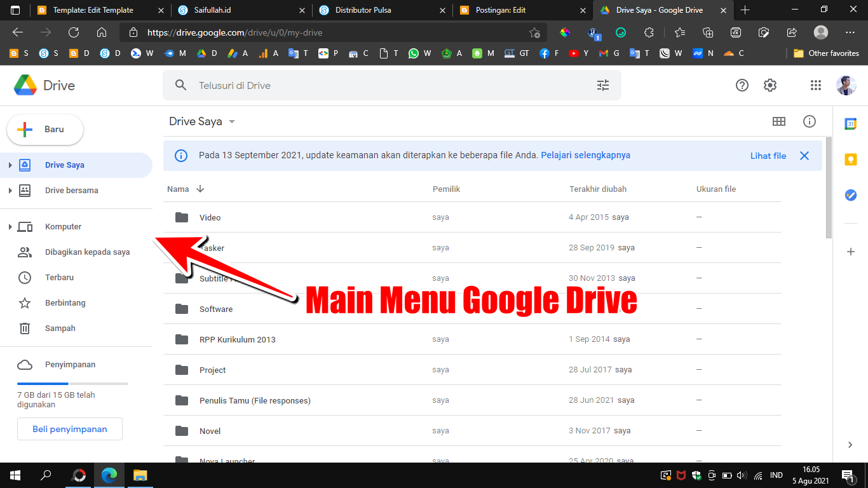The height and width of the screenshot is (488, 868).
Task: Click the Edge share icon in toolbar
Action: coord(792,32)
